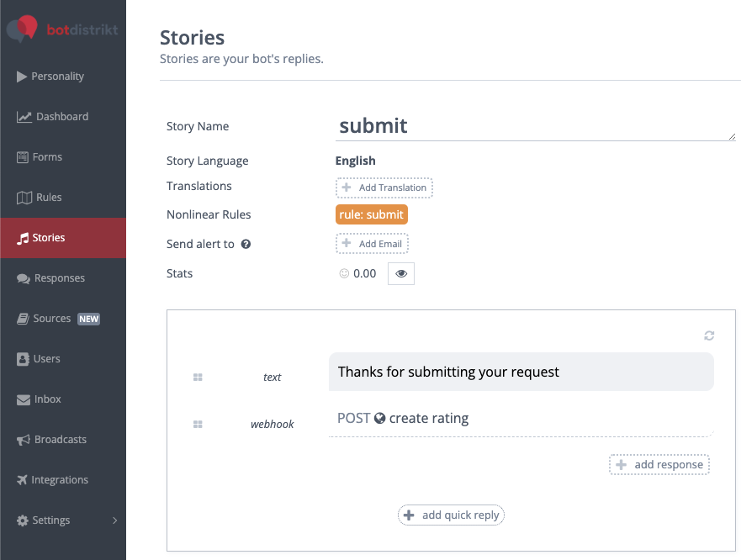Open Sources marked NEW in sidebar
Image resolution: width=741 pixels, height=560 pixels.
tap(52, 319)
